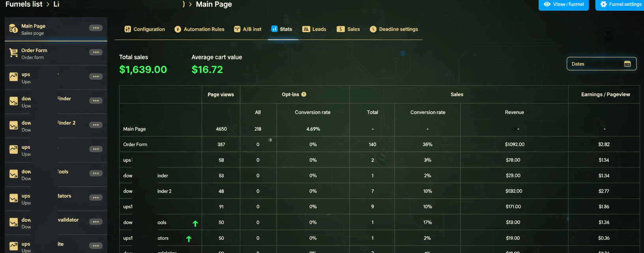The image size is (644, 253).
Task: Click the Earnings / Pageview column header
Action: click(605, 94)
